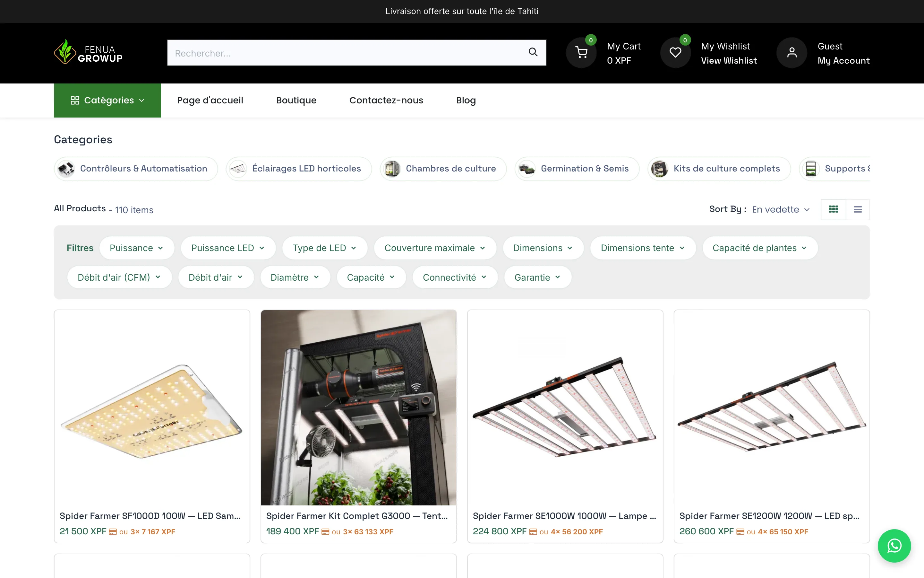This screenshot has height=578, width=924.
Task: Expand the Dimensions filter
Action: coord(543,248)
